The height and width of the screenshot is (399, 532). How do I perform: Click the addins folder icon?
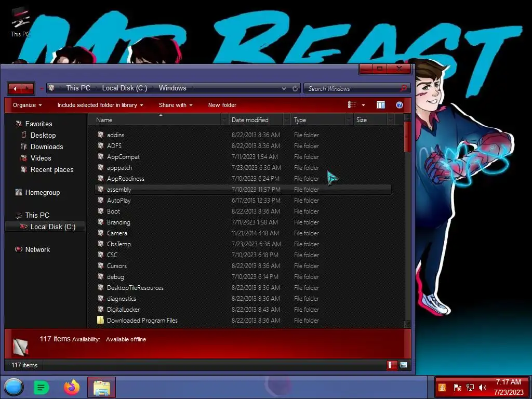100,135
